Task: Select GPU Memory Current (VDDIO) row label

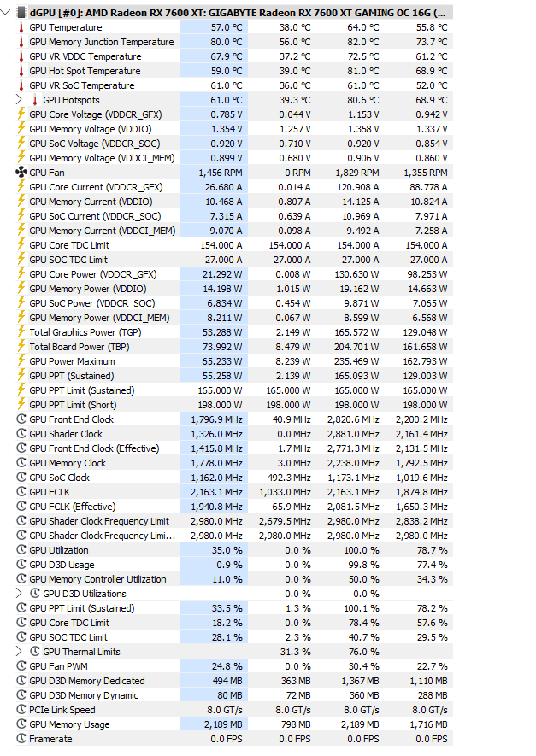Action: [91, 202]
